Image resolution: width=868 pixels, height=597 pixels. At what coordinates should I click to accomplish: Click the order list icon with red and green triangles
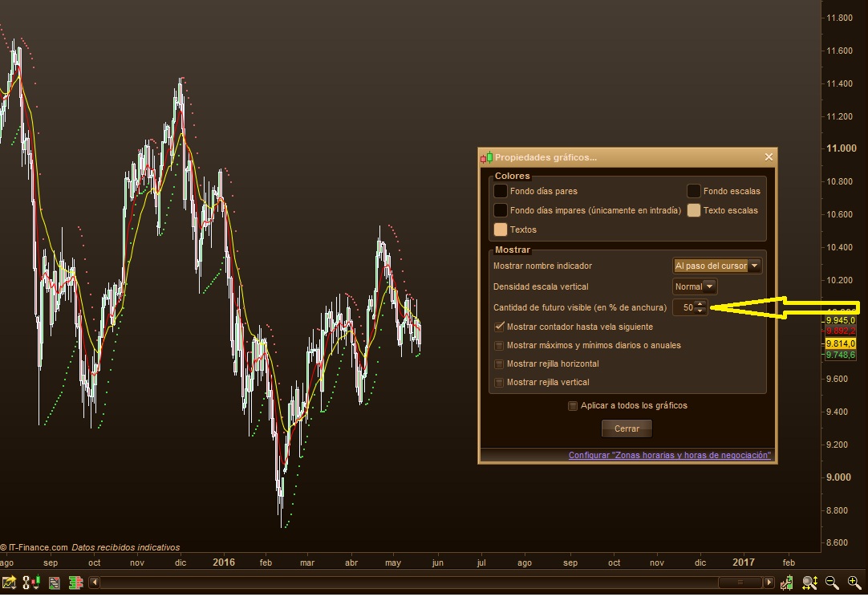pyautogui.click(x=55, y=583)
